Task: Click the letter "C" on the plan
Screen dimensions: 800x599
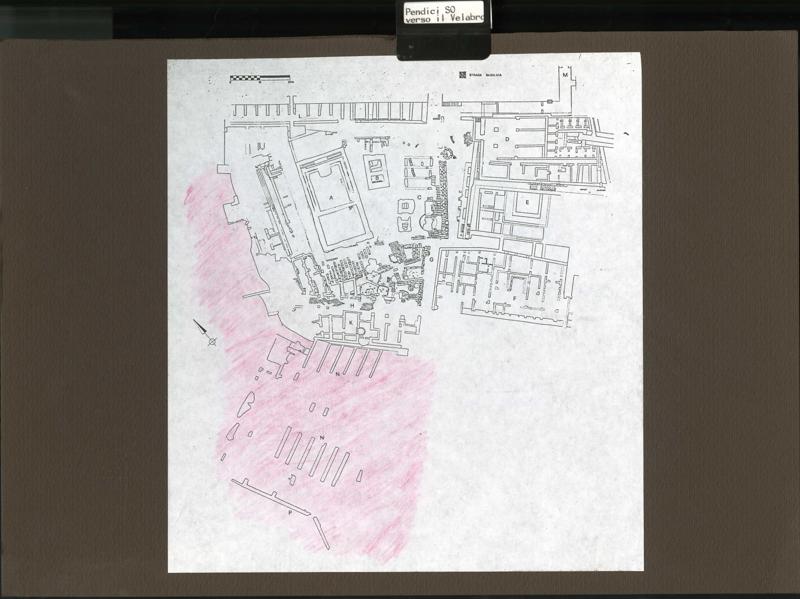Action: click(419, 196)
